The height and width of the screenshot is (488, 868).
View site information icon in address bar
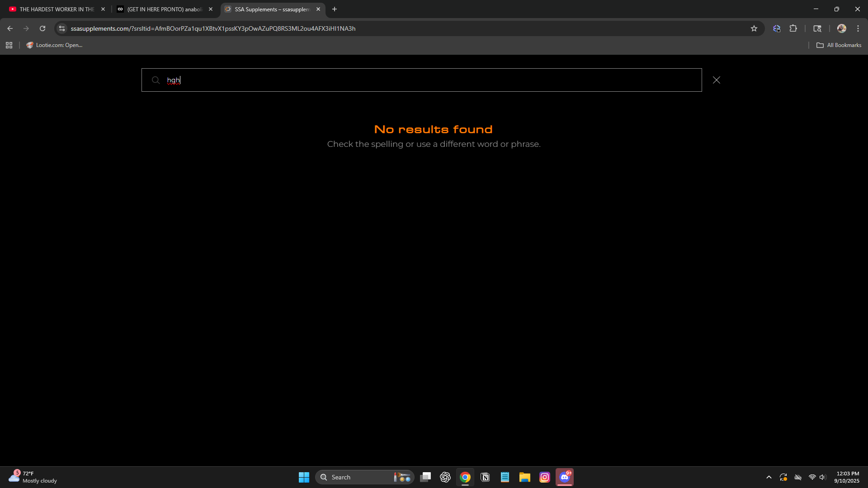click(62, 28)
